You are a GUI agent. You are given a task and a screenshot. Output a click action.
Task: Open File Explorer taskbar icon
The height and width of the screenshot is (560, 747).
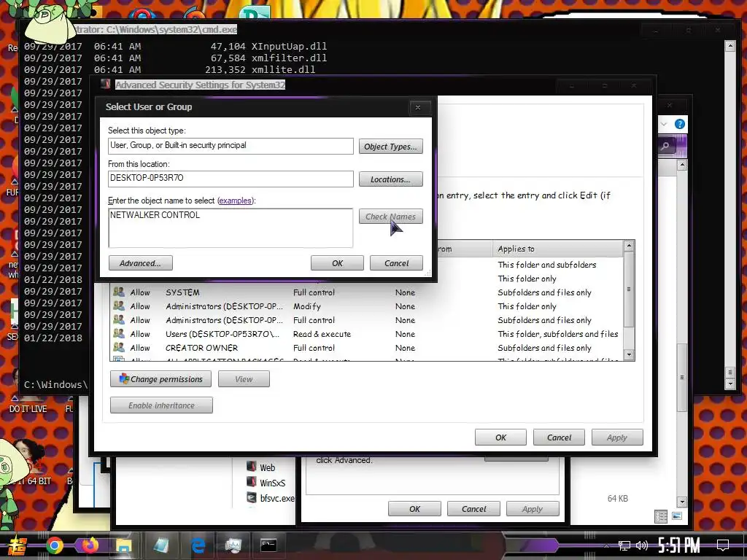click(123, 545)
